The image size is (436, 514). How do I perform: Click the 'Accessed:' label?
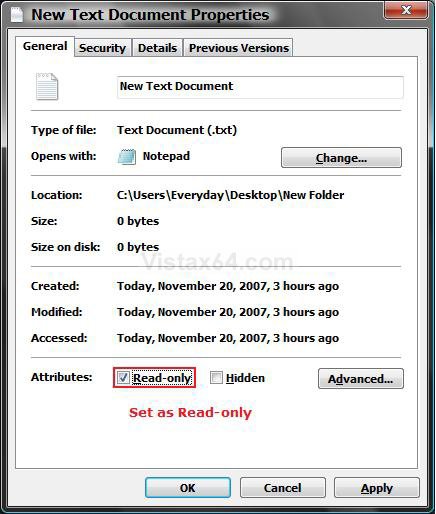[x=59, y=338]
